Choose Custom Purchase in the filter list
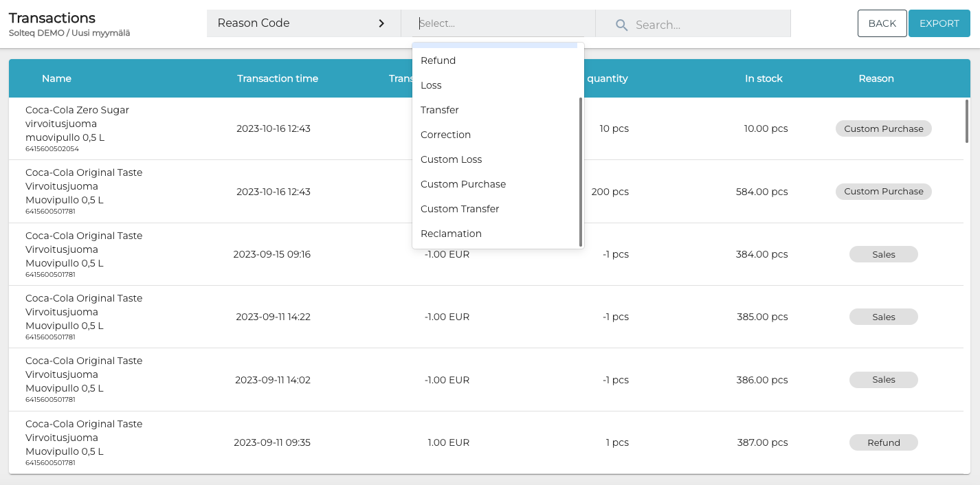The width and height of the screenshot is (980, 485). point(463,184)
